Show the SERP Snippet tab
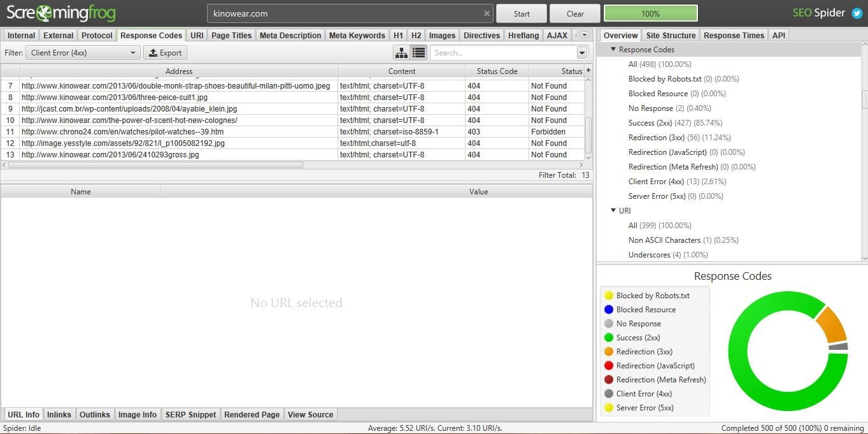The height and width of the screenshot is (434, 868). pyautogui.click(x=192, y=415)
